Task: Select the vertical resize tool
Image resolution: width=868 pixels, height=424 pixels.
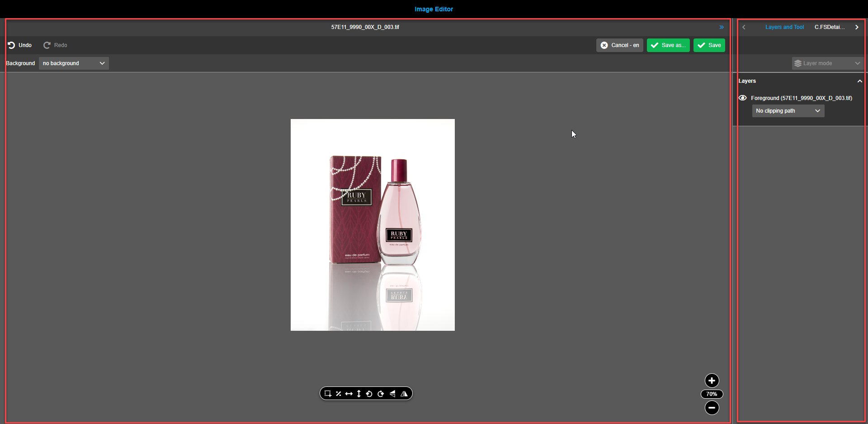Action: [x=359, y=393]
